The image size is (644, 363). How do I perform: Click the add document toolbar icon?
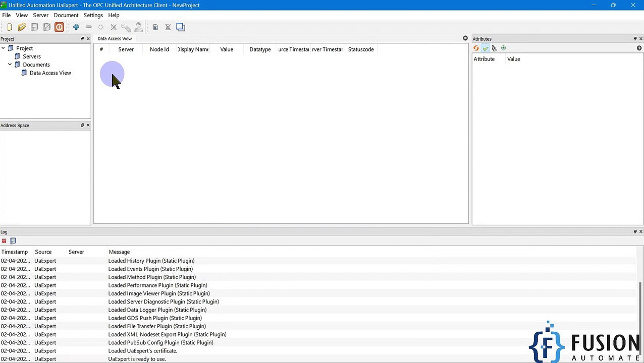pyautogui.click(x=155, y=27)
